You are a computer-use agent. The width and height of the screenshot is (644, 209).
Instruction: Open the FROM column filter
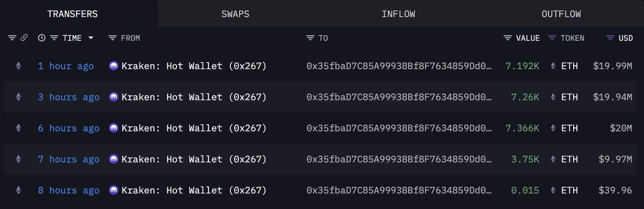(113, 38)
